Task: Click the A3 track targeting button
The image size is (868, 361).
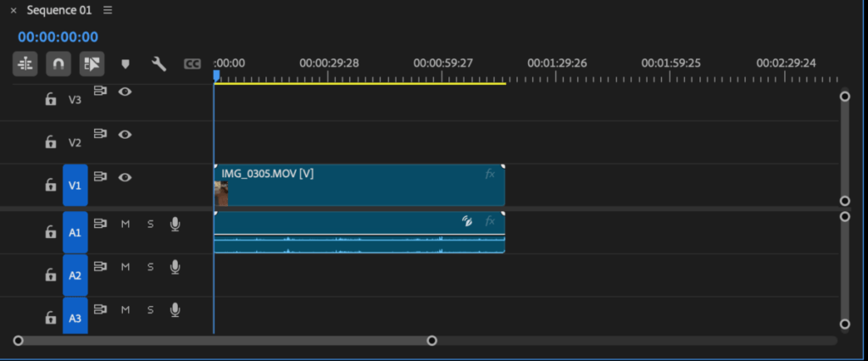Action: 75,319
